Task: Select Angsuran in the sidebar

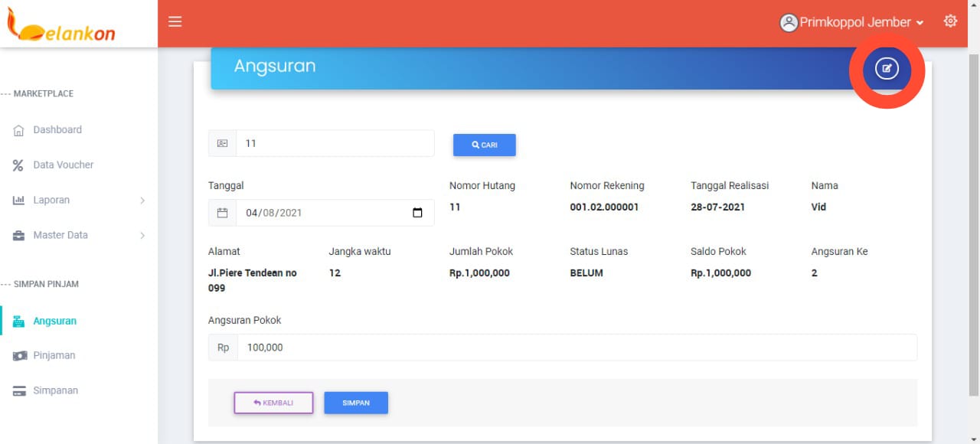Action: pyautogui.click(x=54, y=322)
